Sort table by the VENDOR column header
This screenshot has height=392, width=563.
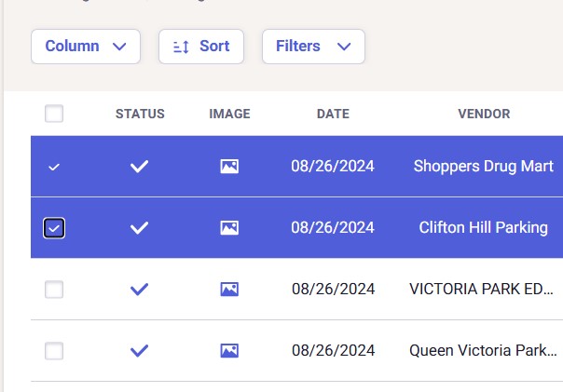point(484,114)
